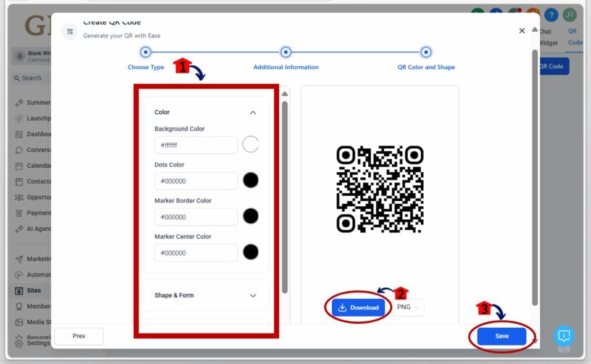Open the Background Color white swatch
Viewport: 591px width, 364px height.
pos(250,144)
